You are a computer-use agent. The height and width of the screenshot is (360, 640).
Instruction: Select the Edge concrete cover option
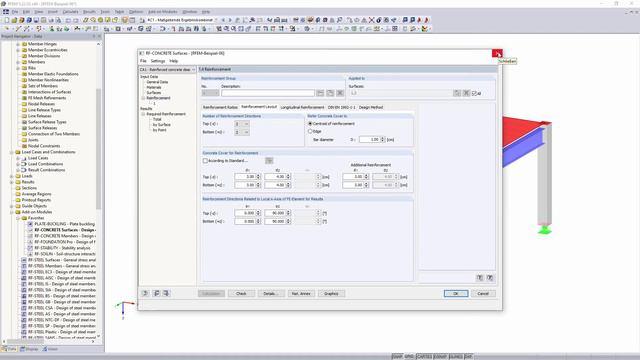310,131
